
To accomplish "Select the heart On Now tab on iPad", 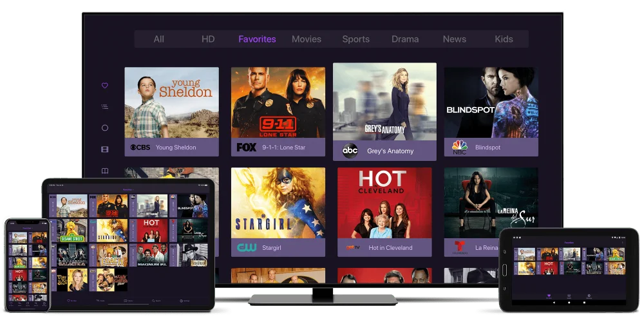I will coord(72,301).
